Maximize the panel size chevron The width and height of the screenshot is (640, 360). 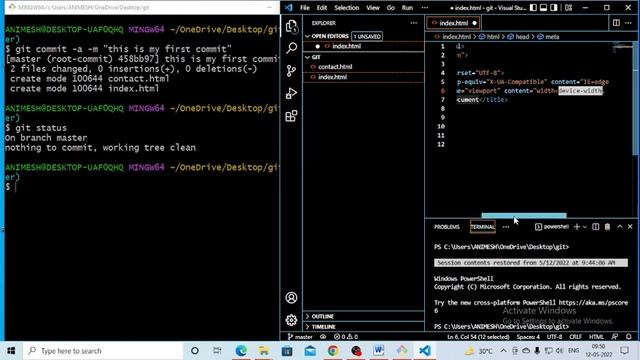pos(620,227)
